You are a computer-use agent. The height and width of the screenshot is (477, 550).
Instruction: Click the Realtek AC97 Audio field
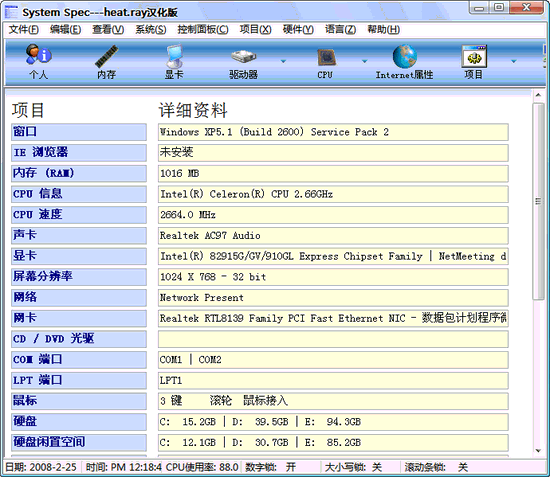pos(333,235)
